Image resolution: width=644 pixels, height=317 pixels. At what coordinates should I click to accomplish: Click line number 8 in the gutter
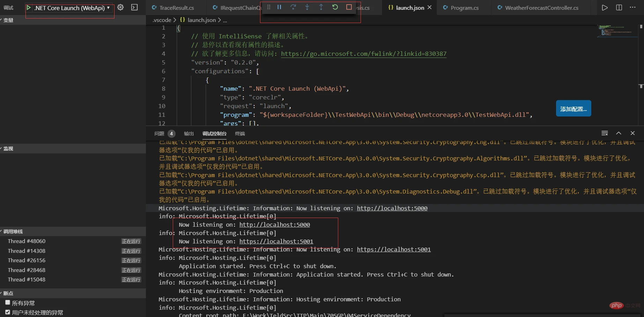click(x=163, y=89)
